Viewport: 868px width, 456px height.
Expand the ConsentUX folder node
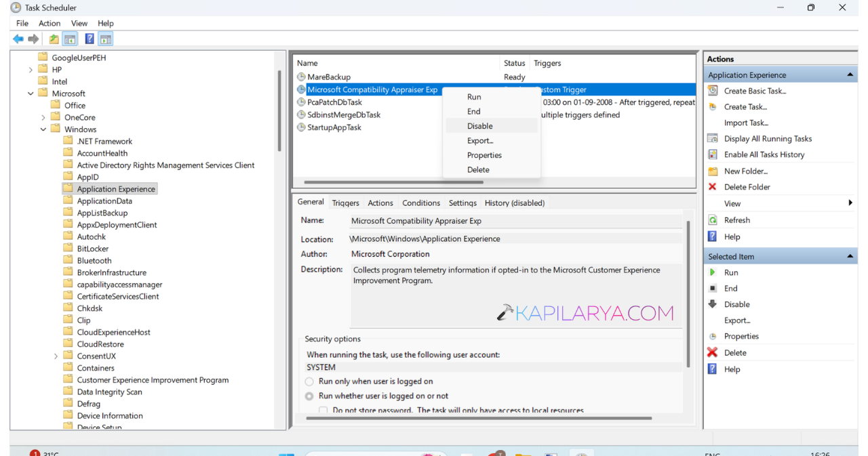56,356
